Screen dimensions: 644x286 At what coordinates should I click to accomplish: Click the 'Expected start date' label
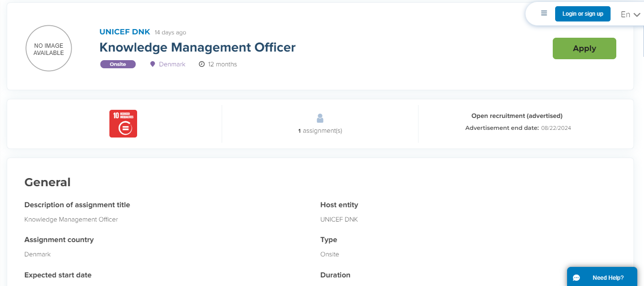pyautogui.click(x=58, y=275)
